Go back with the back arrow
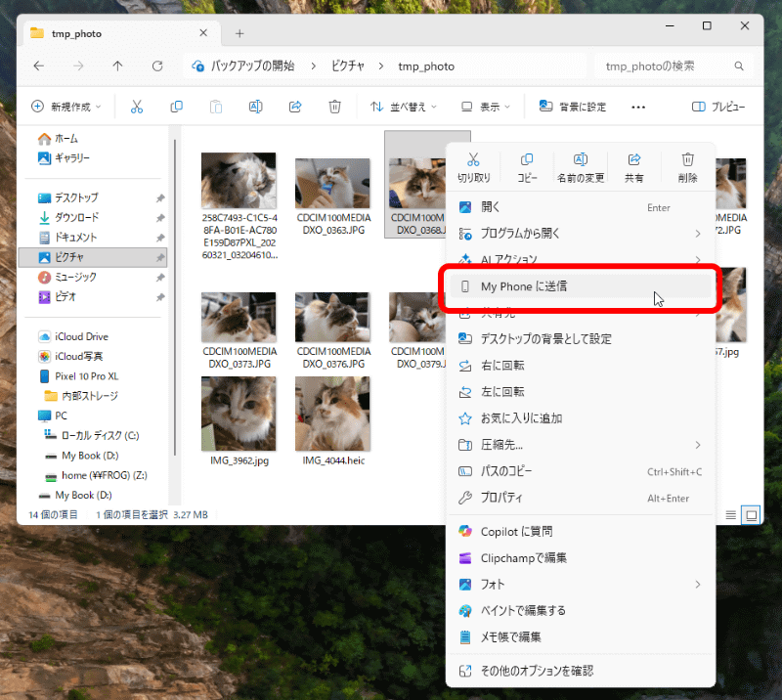782x700 pixels. (x=39, y=66)
